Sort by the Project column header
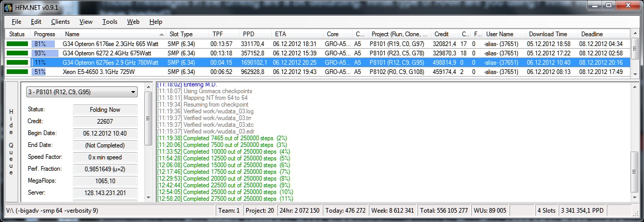Image resolution: width=644 pixels, height=222 pixels. click(x=399, y=34)
